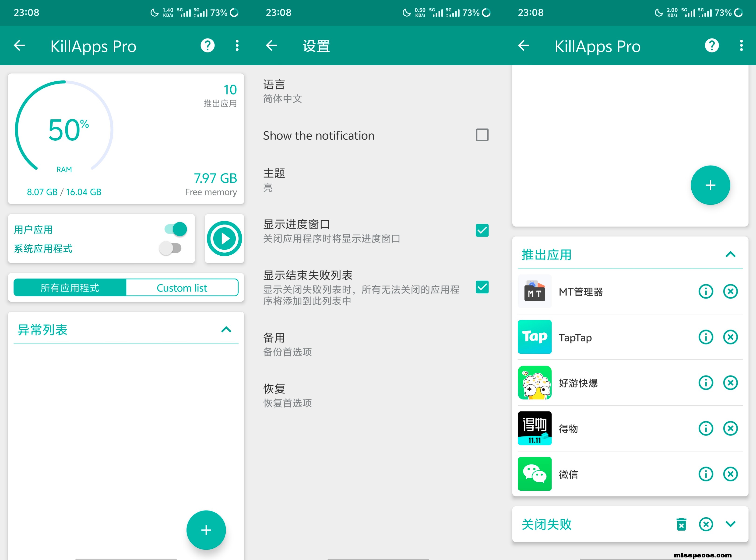Open info for 微信
This screenshot has width=756, height=560.
click(705, 474)
